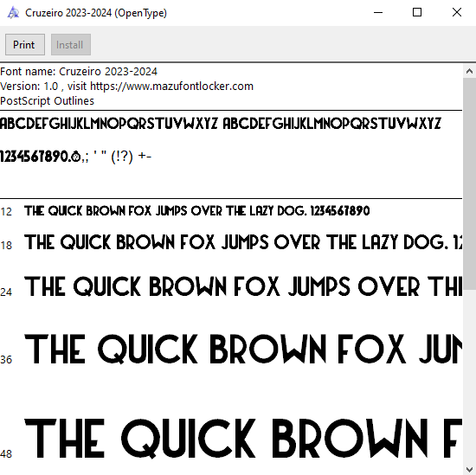Minimize the Cruzeiro font window
This screenshot has width=476, height=475.
pos(378,12)
